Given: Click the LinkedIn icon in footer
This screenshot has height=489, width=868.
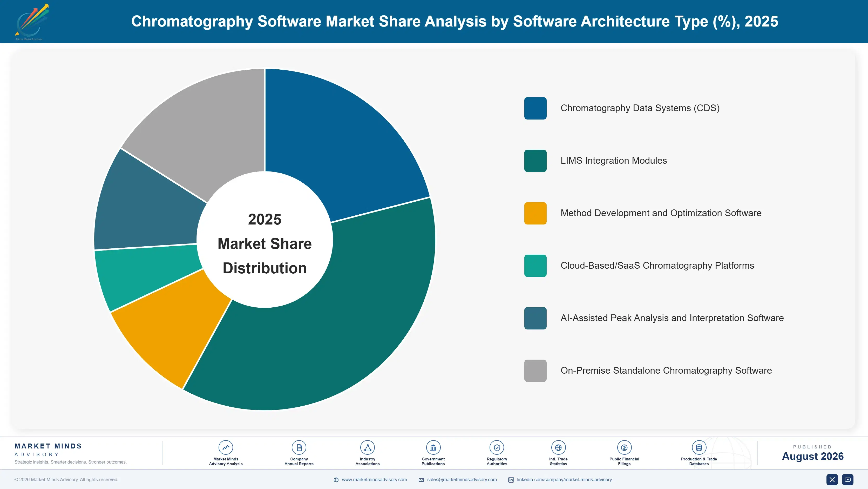Looking at the screenshot, I should (511, 480).
